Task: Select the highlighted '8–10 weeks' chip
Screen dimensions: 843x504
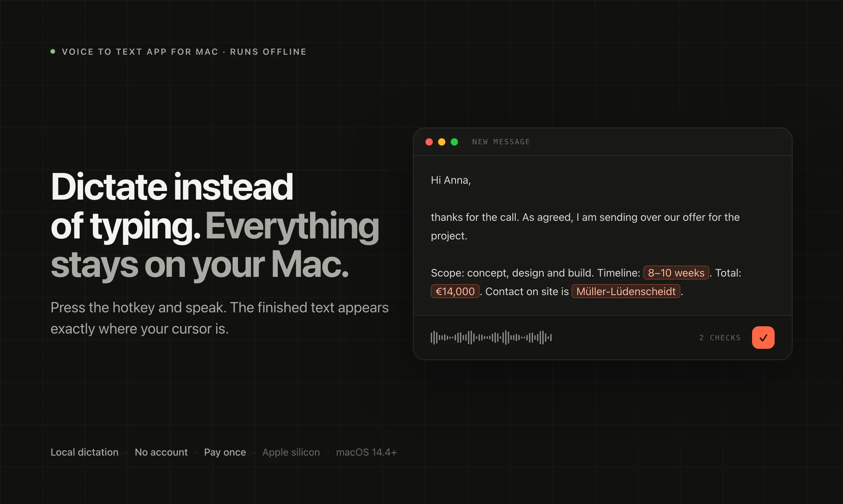Action: click(x=676, y=273)
